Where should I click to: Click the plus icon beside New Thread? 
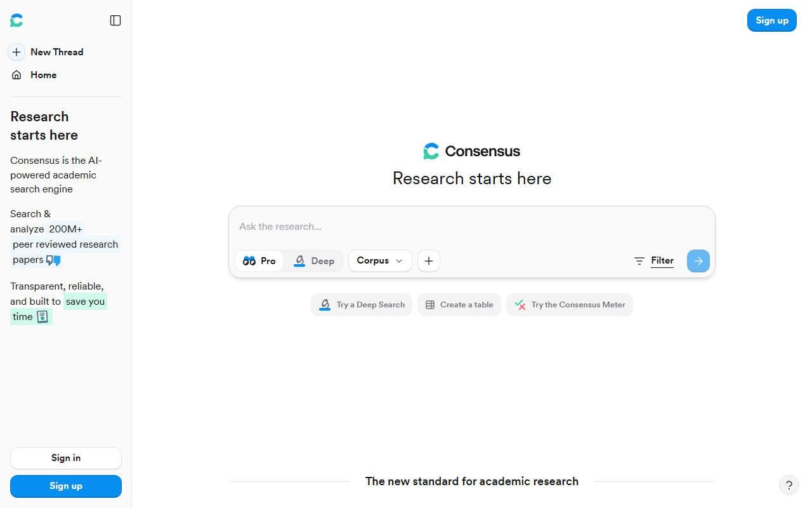click(x=16, y=52)
